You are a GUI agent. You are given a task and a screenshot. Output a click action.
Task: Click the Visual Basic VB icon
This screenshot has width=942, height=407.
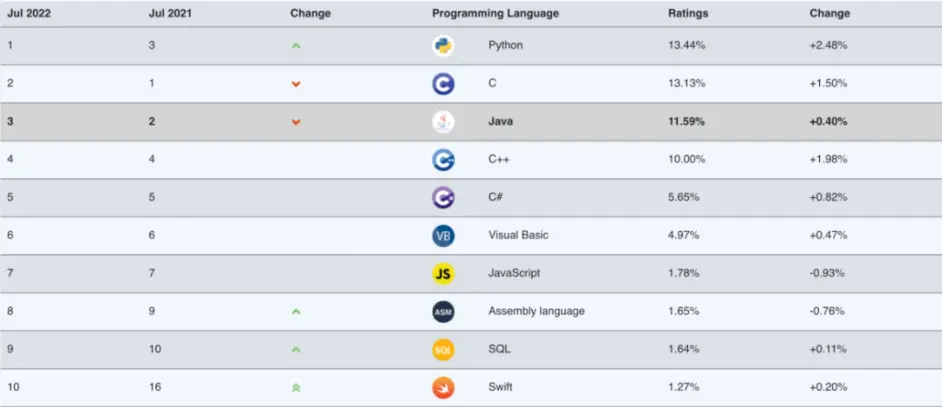click(x=443, y=236)
